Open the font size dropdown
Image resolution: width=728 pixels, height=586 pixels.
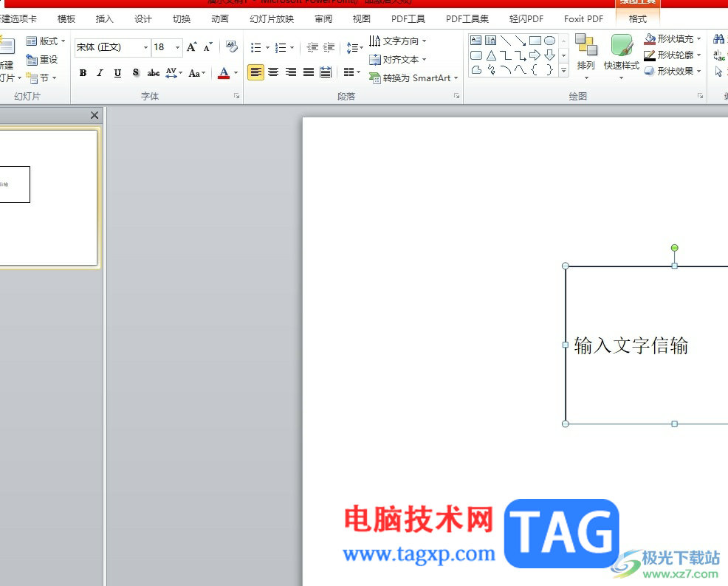pyautogui.click(x=177, y=47)
